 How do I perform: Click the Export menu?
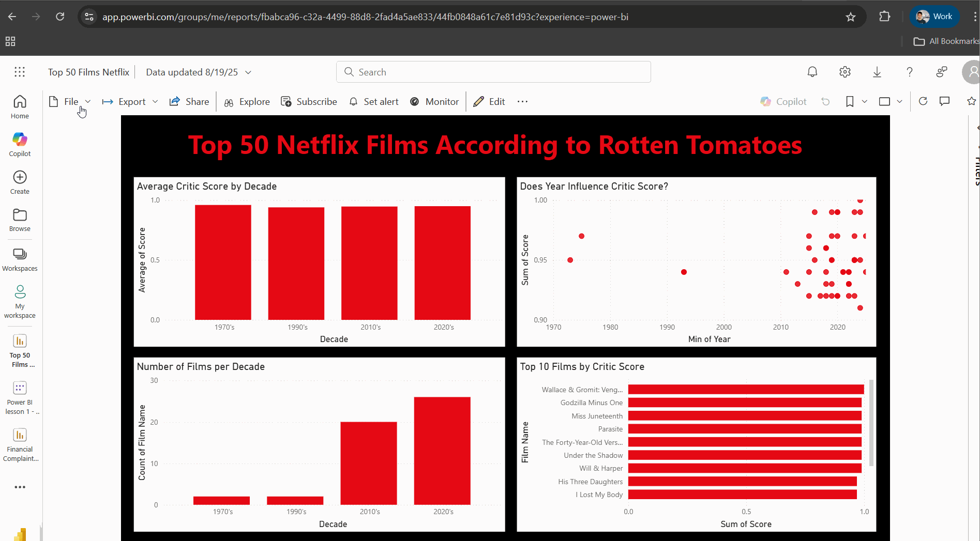(x=124, y=102)
